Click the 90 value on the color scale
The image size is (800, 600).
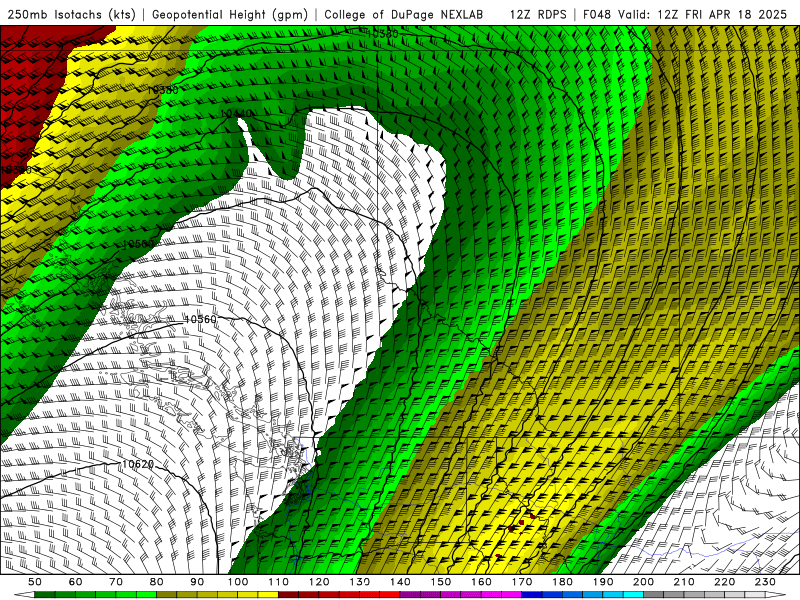[x=197, y=582]
